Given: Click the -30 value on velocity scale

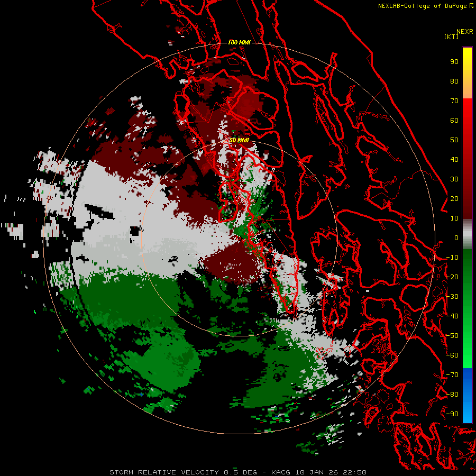Looking at the screenshot, I should point(452,297).
